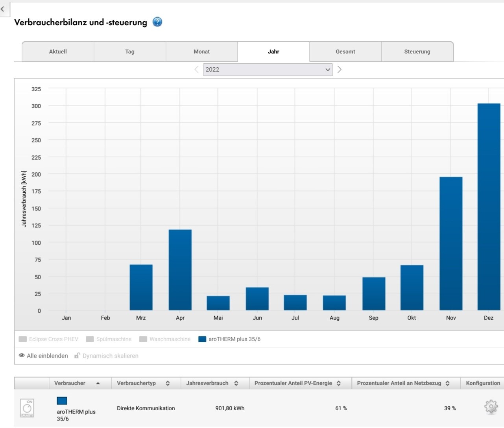Open the 2022 year dropdown
Image resolution: width=504 pixels, height=428 pixels.
coord(268,70)
